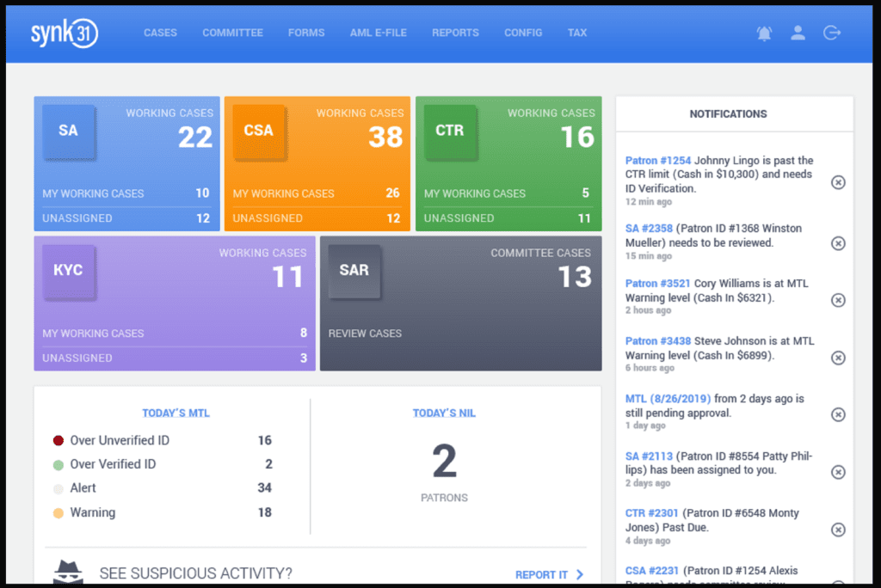Click the red Over Unverified ID dot
The image size is (881, 588).
pos(59,440)
